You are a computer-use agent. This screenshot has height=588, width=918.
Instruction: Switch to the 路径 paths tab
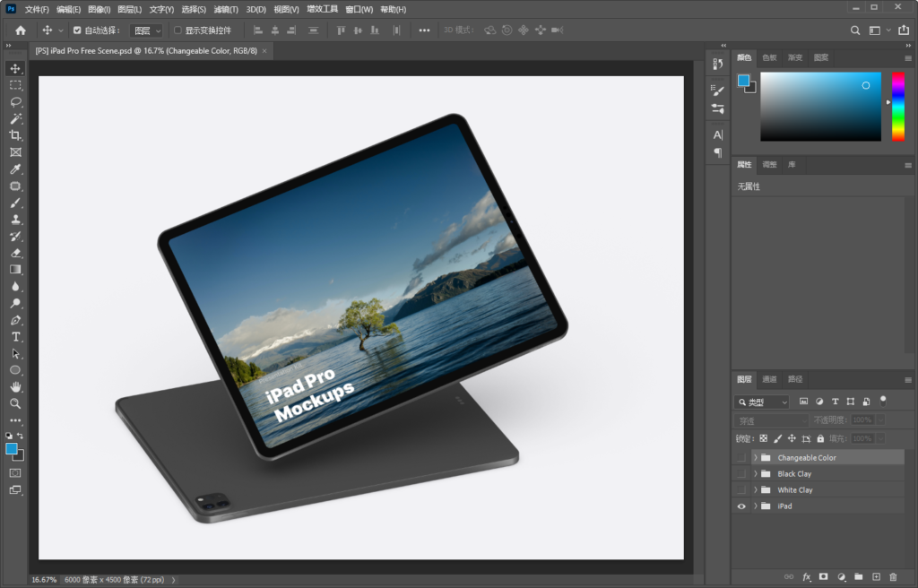point(795,379)
